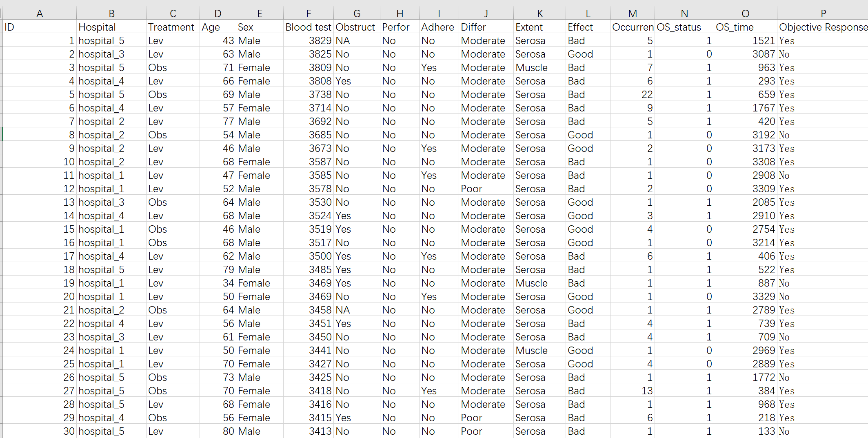Select column C header
The width and height of the screenshot is (868, 438).
173,13
